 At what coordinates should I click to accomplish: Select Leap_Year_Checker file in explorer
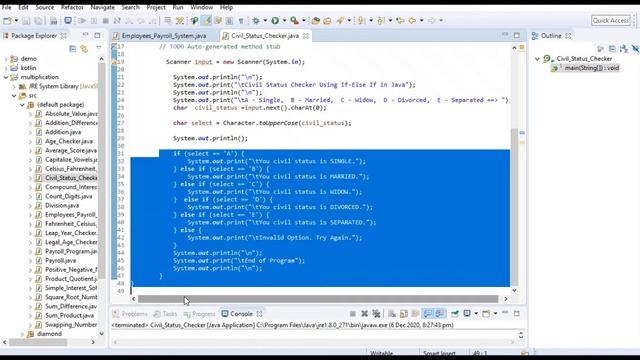coord(71,233)
